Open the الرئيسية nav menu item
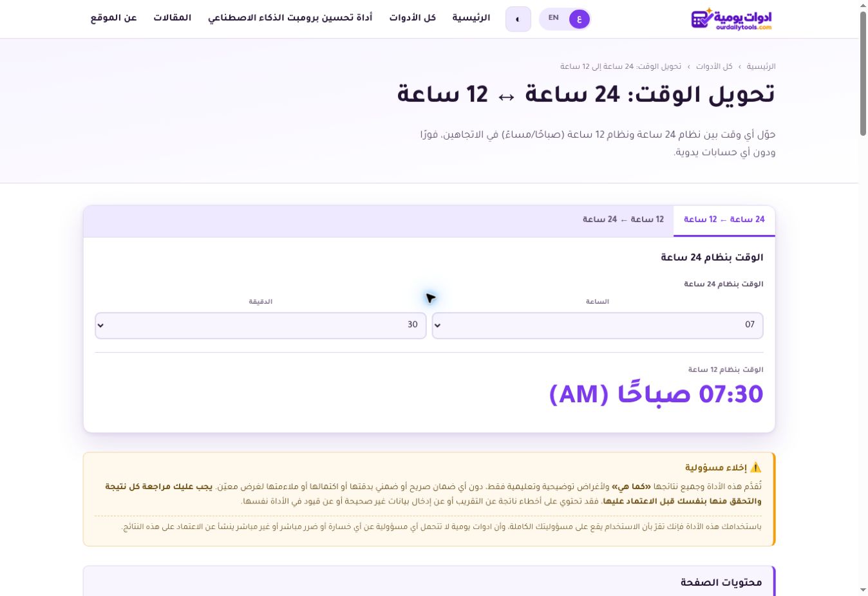Image resolution: width=868 pixels, height=596 pixels. [x=471, y=18]
